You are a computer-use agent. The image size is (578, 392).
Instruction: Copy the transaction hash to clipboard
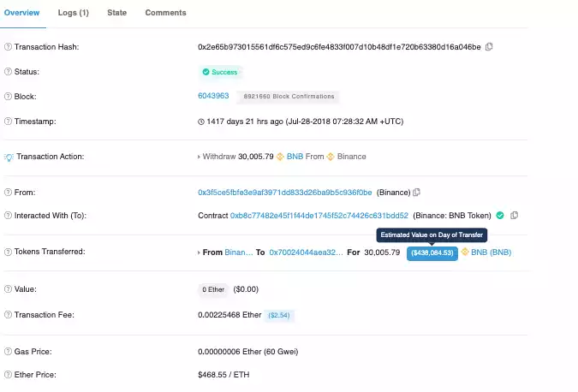(x=489, y=47)
